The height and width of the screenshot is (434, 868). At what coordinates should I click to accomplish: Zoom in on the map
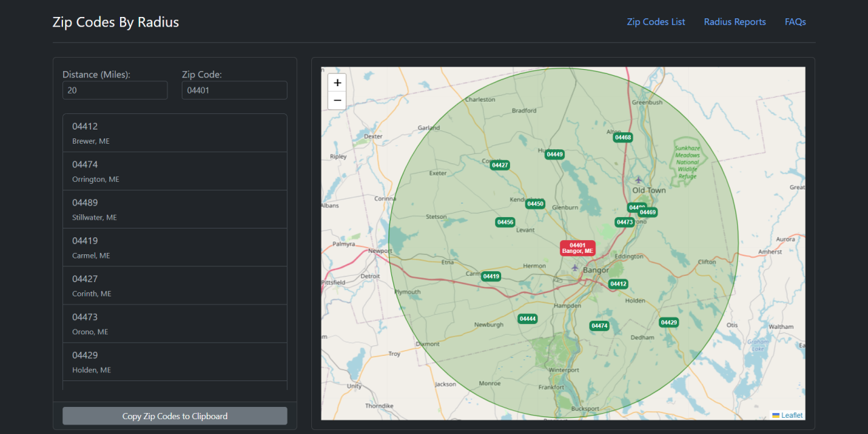[337, 82]
